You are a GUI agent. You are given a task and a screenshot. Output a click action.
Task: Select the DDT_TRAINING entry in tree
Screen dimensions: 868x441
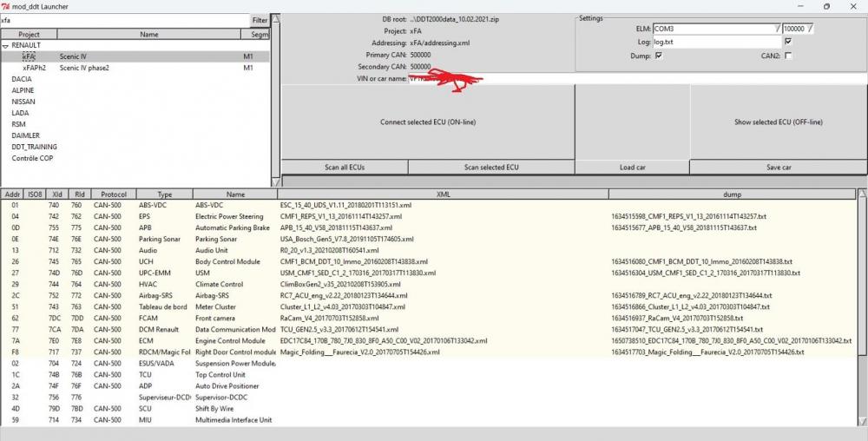click(35, 148)
